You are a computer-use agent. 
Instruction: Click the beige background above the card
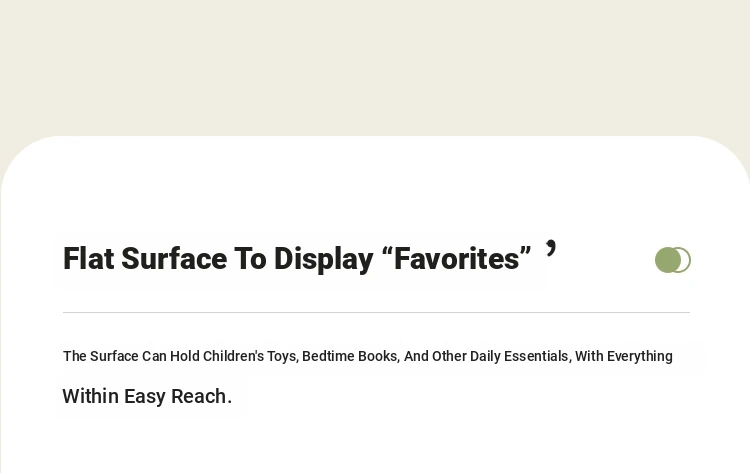coord(375,67)
